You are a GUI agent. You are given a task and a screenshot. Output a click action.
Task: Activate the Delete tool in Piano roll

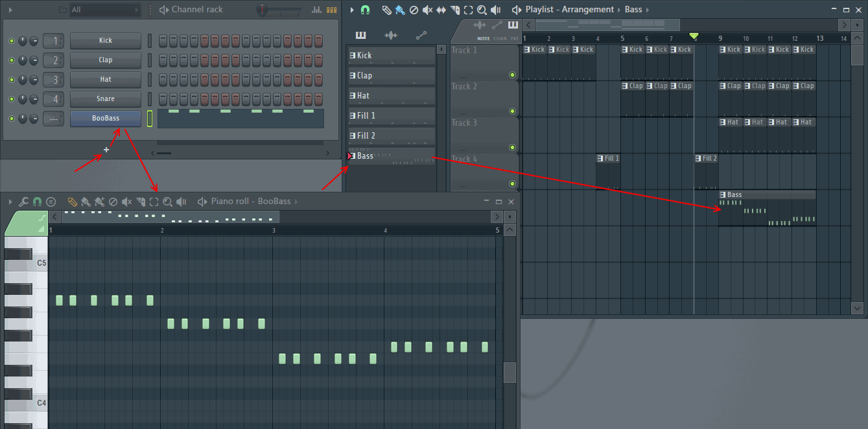(x=113, y=202)
